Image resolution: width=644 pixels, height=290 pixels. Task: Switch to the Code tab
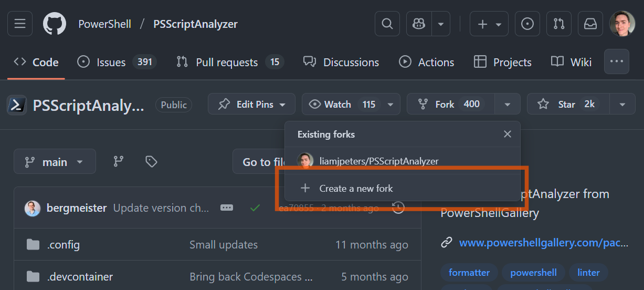click(x=36, y=62)
